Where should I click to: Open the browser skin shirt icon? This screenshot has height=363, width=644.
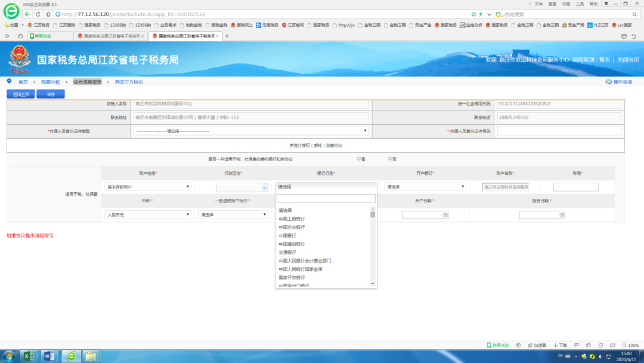(606, 4)
